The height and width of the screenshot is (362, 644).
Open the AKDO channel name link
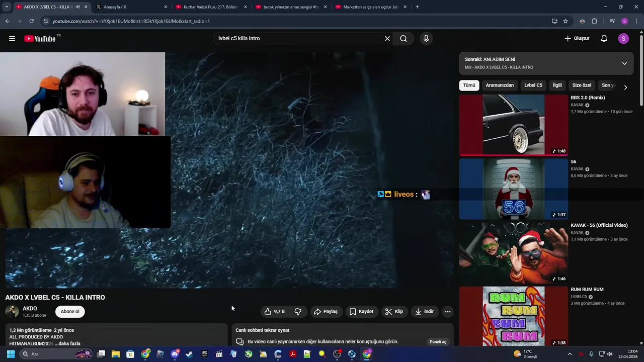30,309
